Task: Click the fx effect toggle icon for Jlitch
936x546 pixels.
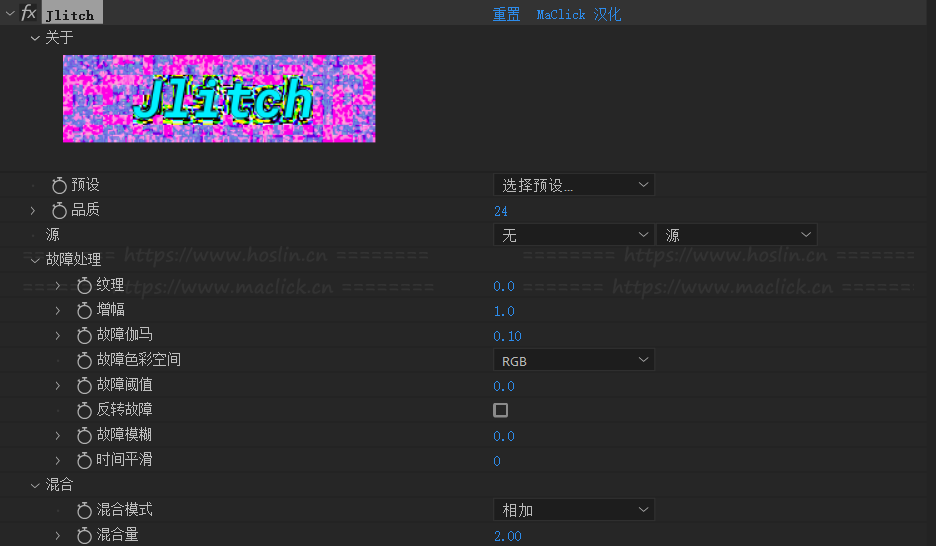Action: tap(29, 13)
